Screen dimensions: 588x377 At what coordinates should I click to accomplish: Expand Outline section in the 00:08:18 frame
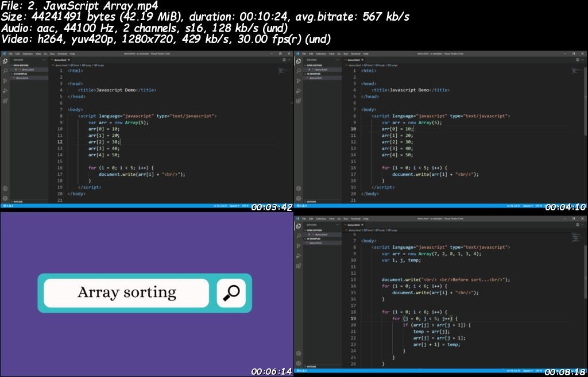tap(311, 367)
